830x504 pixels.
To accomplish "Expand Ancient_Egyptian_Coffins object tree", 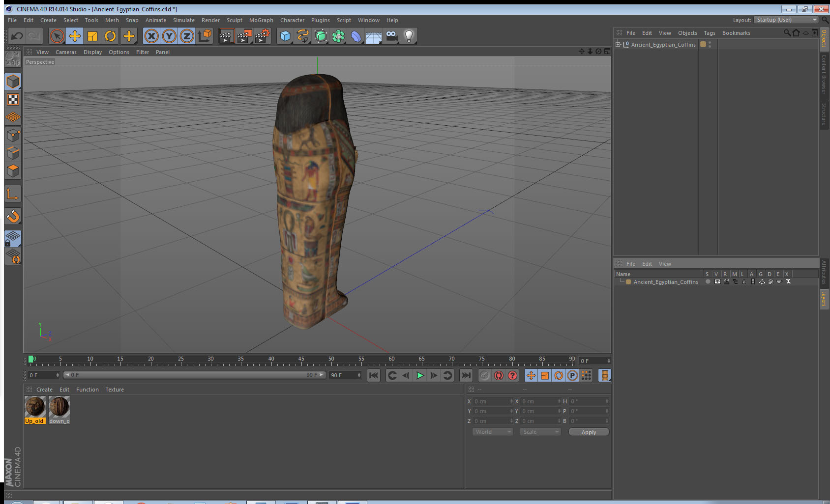I will point(618,44).
